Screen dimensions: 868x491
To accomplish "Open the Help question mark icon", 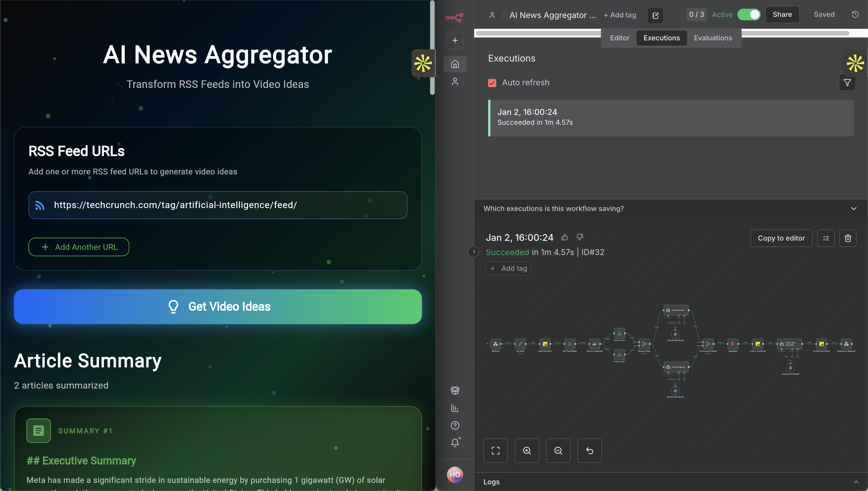I will point(455,425).
